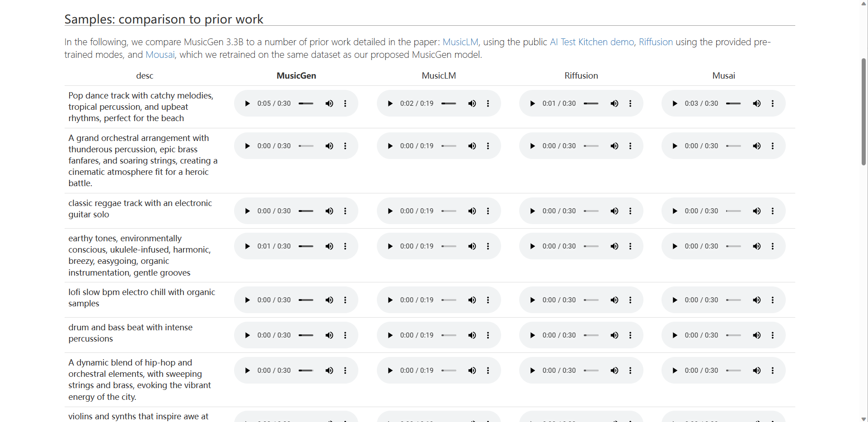Open the MusicLM link
This screenshot has width=868, height=422.
pyautogui.click(x=460, y=42)
